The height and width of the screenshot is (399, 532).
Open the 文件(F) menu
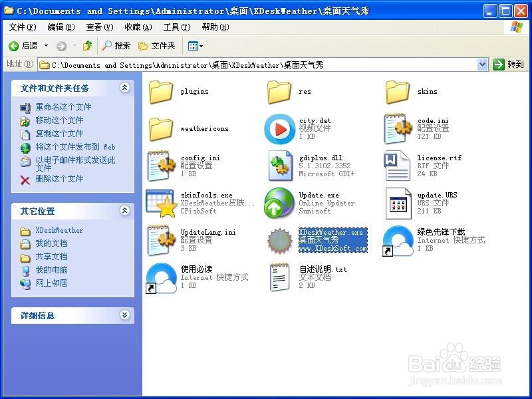click(x=23, y=27)
